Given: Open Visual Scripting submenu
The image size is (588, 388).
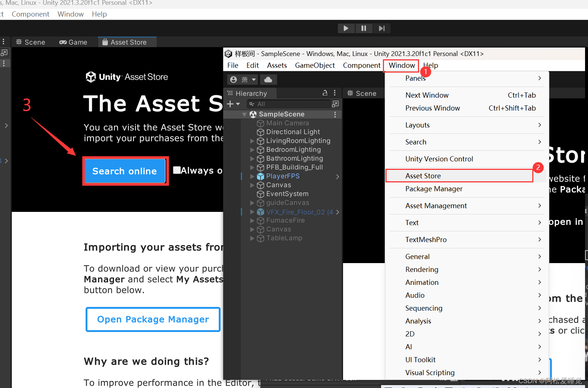Looking at the screenshot, I should coord(467,373).
